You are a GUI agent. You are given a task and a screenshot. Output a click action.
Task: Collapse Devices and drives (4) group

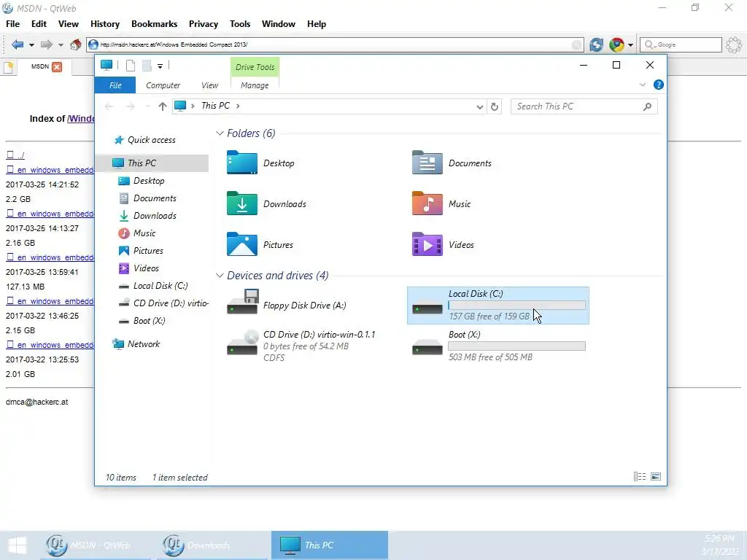tap(220, 276)
